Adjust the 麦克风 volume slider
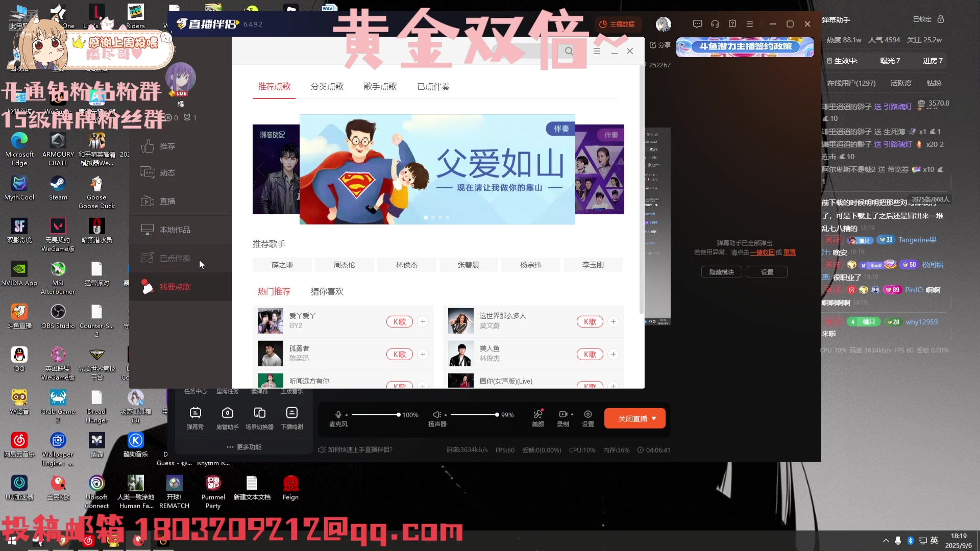 pos(375,415)
